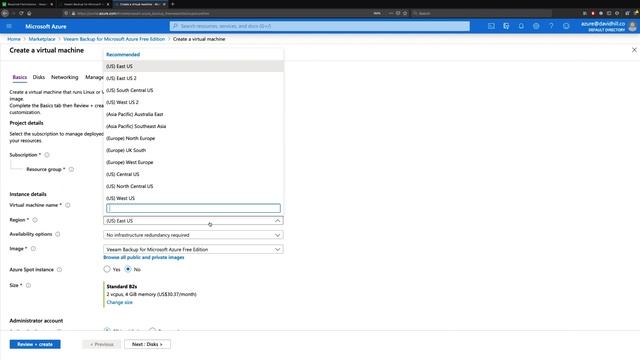Open the help question mark icon
The image size is (640, 360).
[551, 26]
